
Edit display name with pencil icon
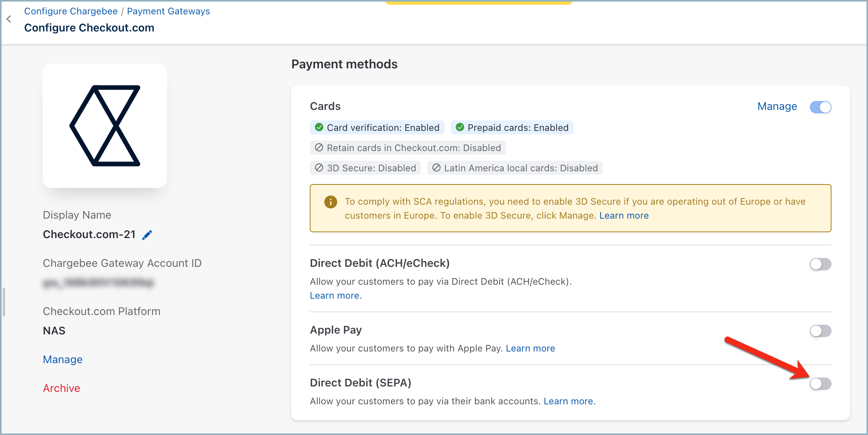coord(147,235)
